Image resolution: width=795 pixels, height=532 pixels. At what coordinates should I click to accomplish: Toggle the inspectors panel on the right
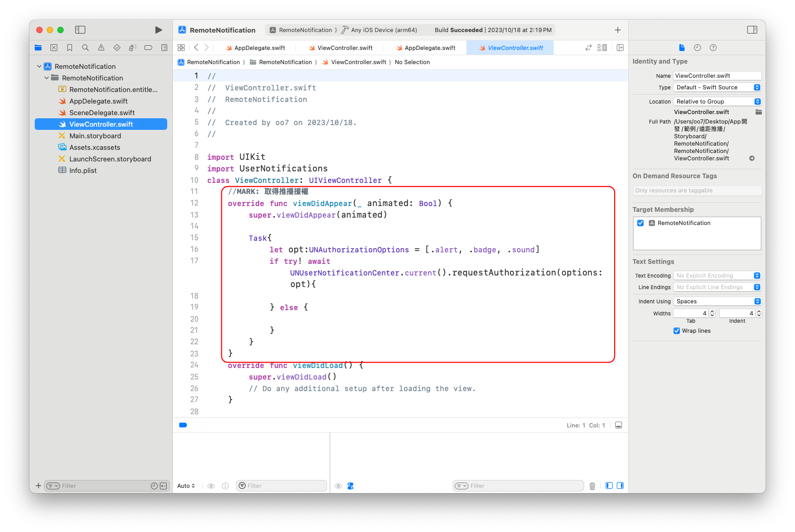coord(752,30)
